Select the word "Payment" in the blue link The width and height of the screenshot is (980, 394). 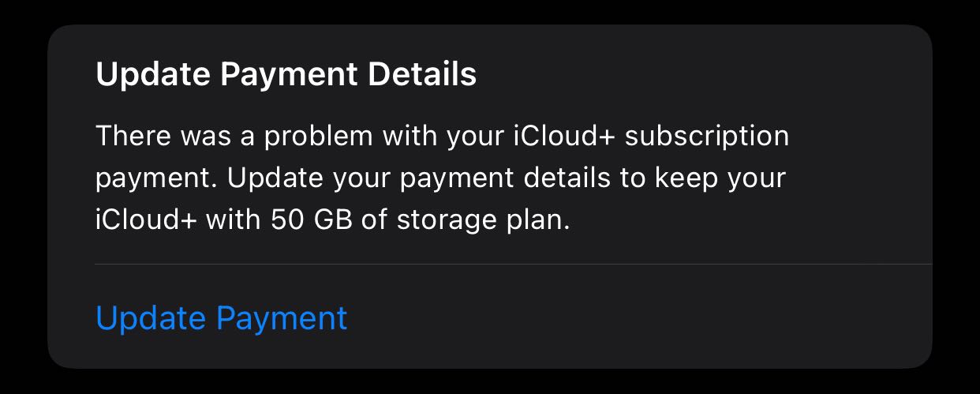(x=282, y=318)
